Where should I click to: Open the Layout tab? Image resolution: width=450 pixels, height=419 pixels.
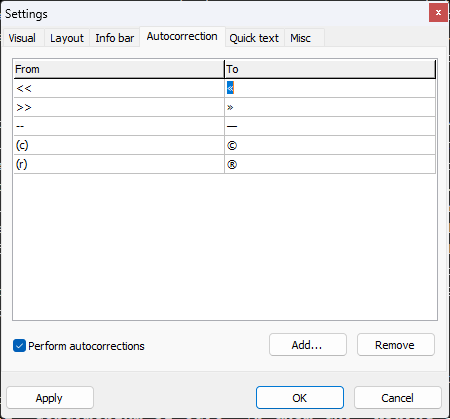pos(67,38)
